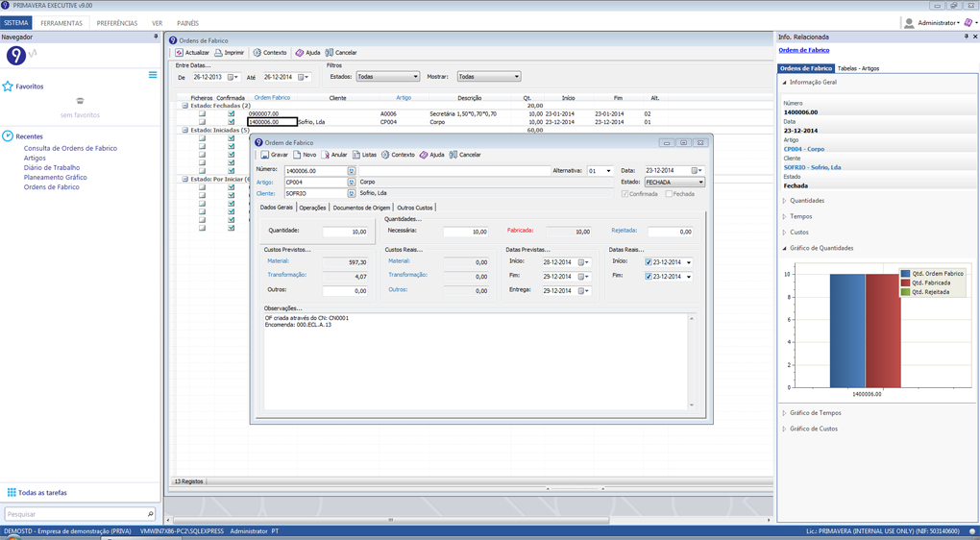The image size is (980, 540).
Task: Click the CP004 - Corpo article link
Action: coord(804,149)
